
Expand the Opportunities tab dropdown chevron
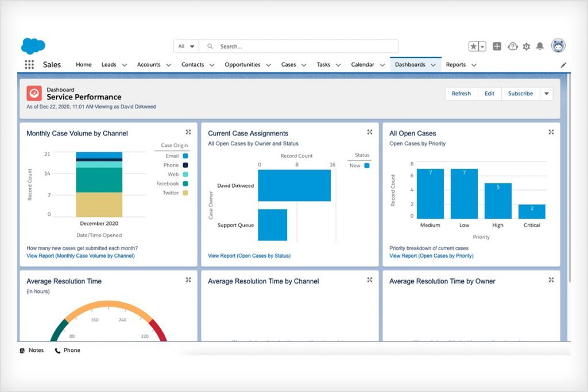point(269,65)
